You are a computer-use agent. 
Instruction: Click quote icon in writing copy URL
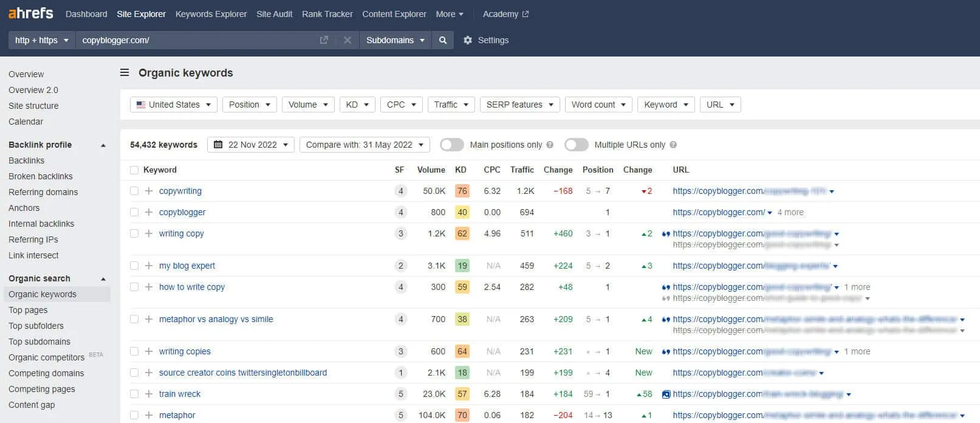click(666, 233)
